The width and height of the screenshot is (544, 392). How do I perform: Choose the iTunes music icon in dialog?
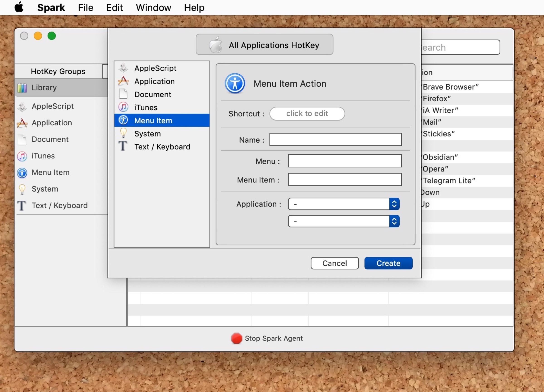pyautogui.click(x=124, y=107)
